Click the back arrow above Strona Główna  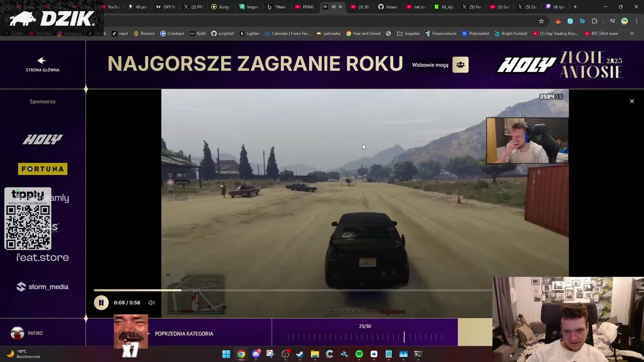(42, 60)
